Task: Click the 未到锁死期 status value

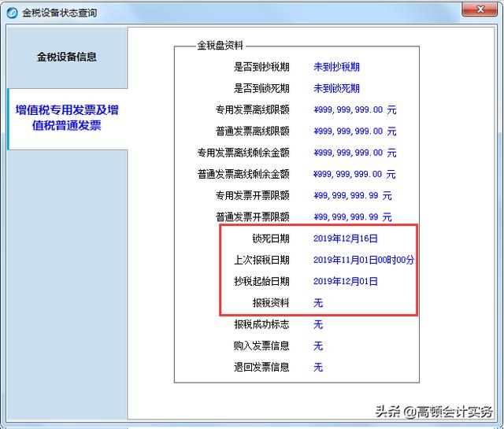Action: 336,88
